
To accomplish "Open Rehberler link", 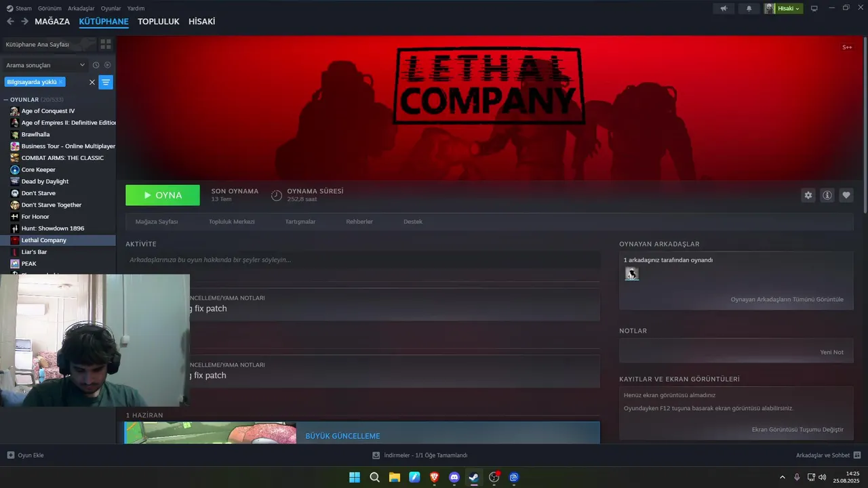I will point(359,222).
